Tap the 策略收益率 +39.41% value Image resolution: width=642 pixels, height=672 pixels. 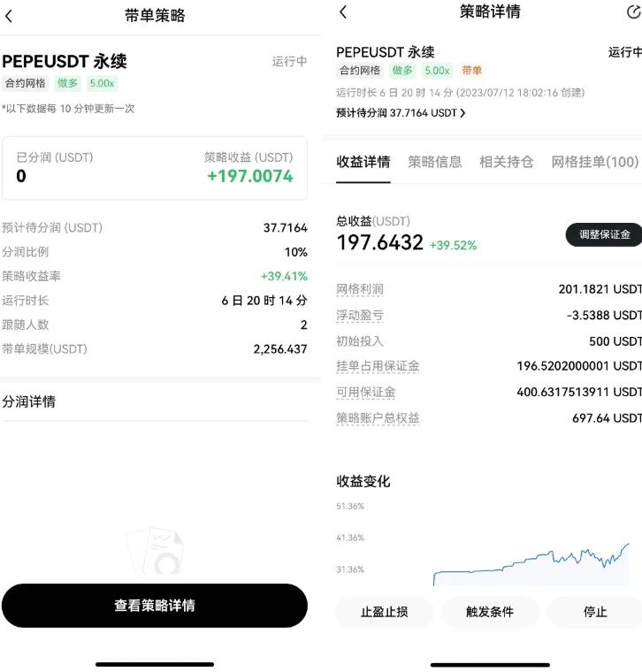point(284,276)
